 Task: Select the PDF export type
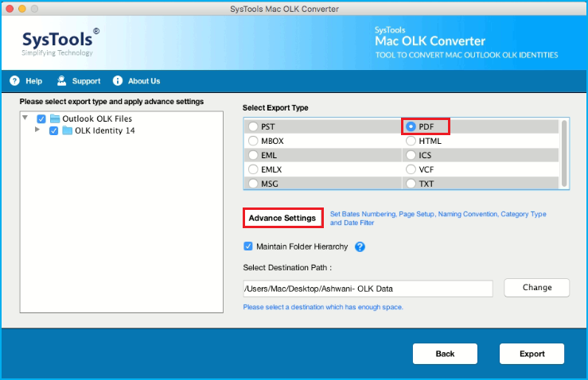tap(411, 126)
